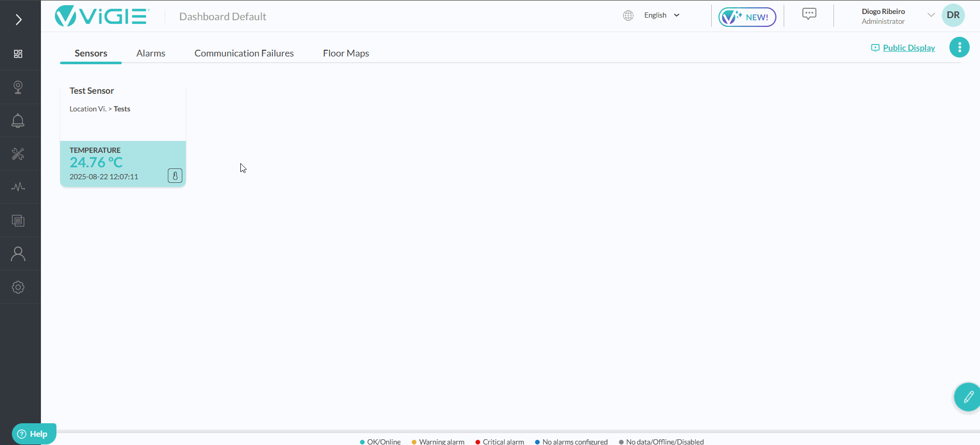Click the globe language icon
Screen dimensions: 980x445
[x=628, y=16]
